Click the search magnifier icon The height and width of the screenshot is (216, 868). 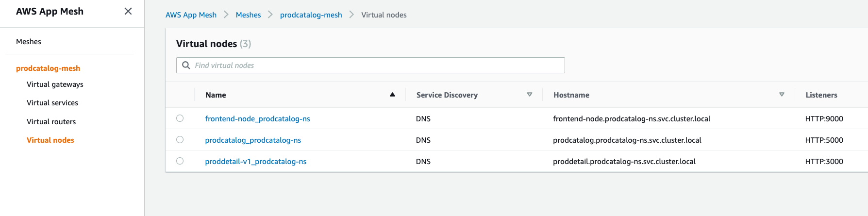[x=186, y=65]
